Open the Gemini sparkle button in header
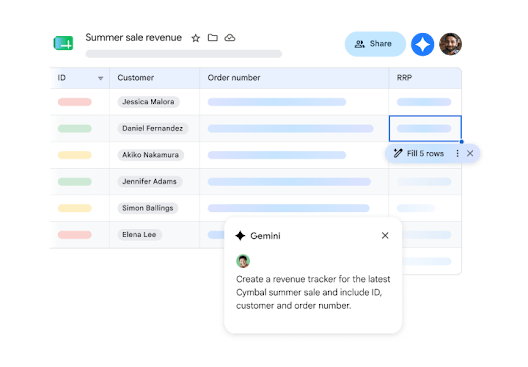528x367 pixels. [x=423, y=44]
